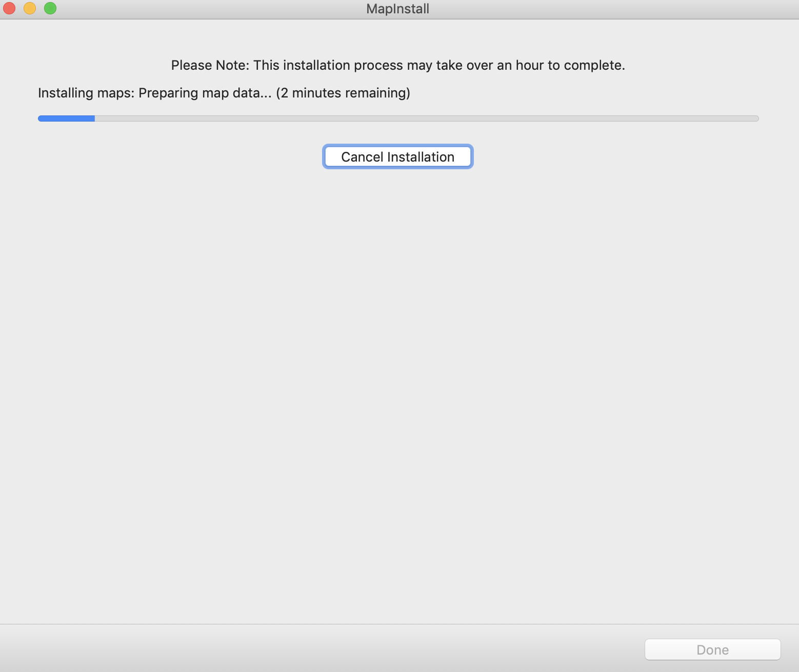Click the Cancel Installation button

pos(397,156)
